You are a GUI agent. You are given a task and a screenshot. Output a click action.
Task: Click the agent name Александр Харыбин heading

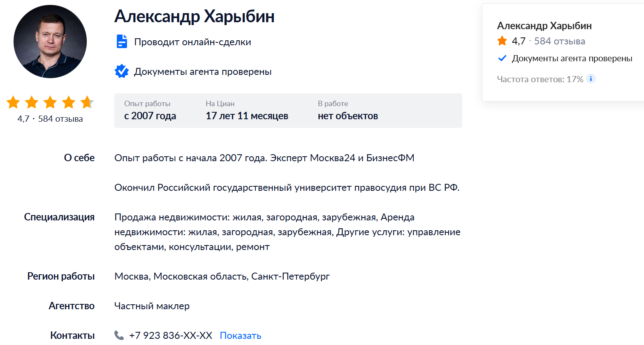[x=194, y=16]
